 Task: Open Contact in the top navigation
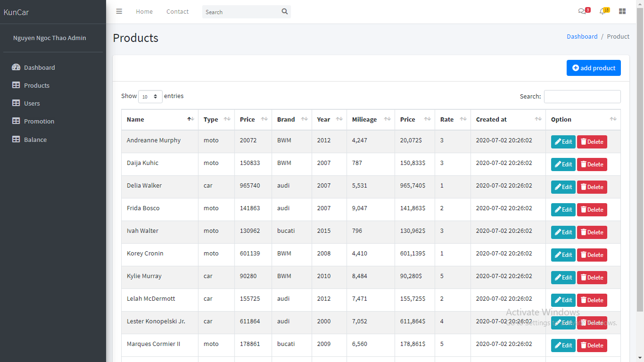177,12
